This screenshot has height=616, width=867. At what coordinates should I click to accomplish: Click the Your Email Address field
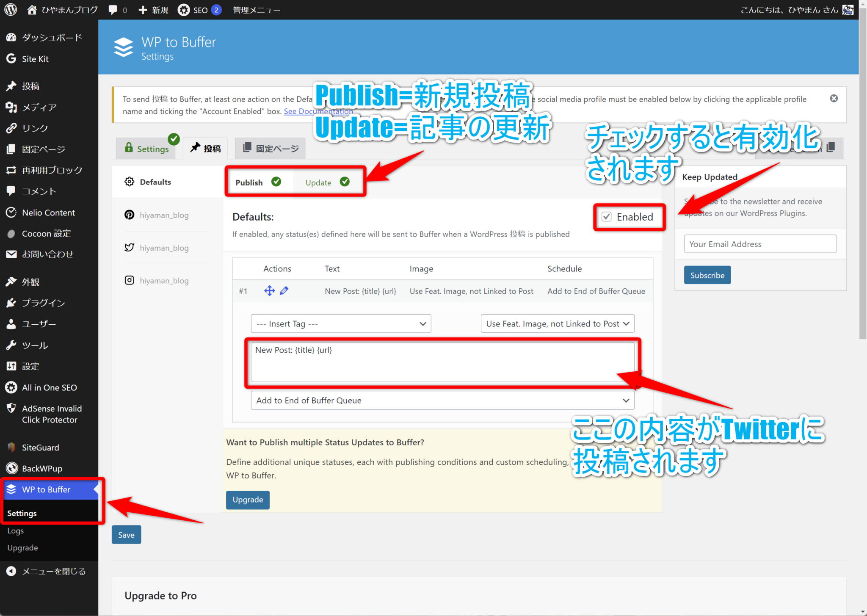pyautogui.click(x=759, y=244)
